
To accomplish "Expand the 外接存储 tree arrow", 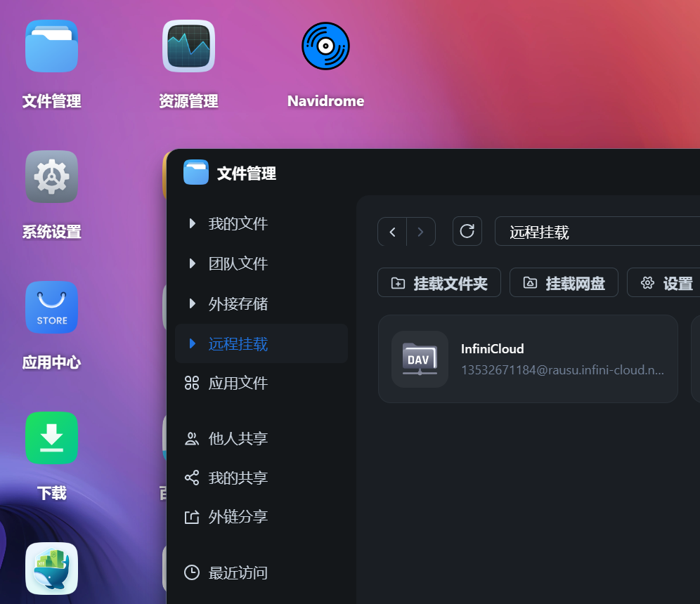I will pos(193,304).
